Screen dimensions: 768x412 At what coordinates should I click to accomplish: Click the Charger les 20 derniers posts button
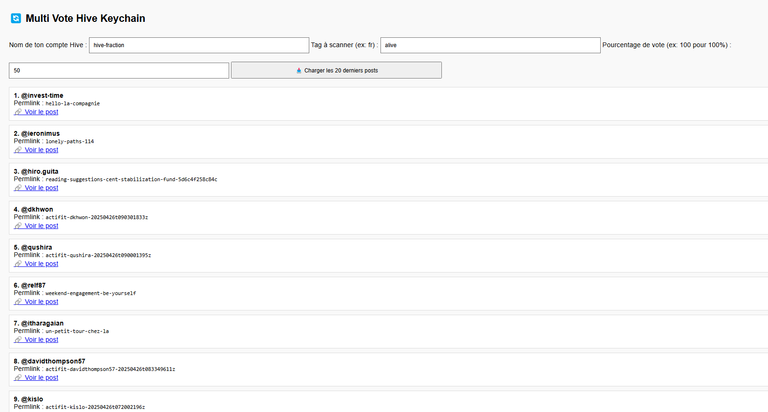pyautogui.click(x=336, y=70)
